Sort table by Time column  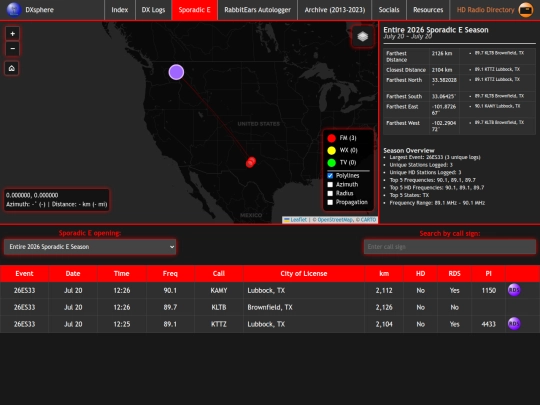point(122,273)
